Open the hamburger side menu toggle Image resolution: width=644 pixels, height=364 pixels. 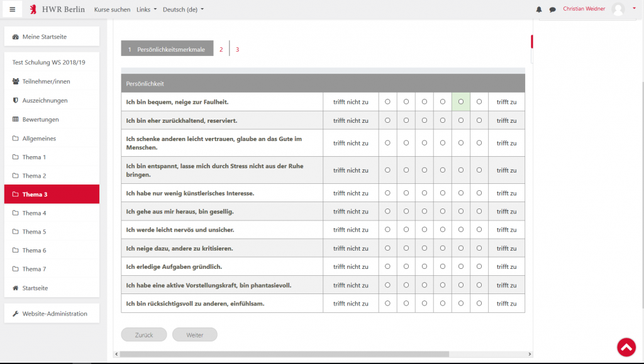pyautogui.click(x=12, y=9)
